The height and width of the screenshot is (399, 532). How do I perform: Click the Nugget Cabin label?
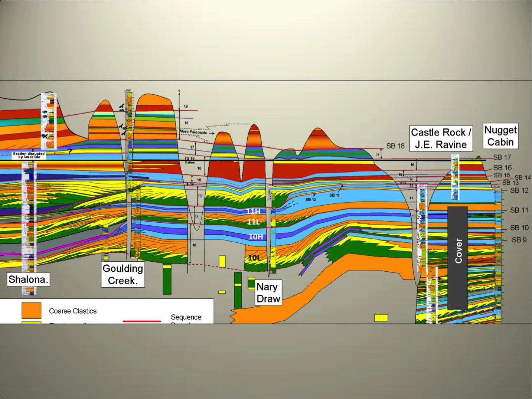500,136
